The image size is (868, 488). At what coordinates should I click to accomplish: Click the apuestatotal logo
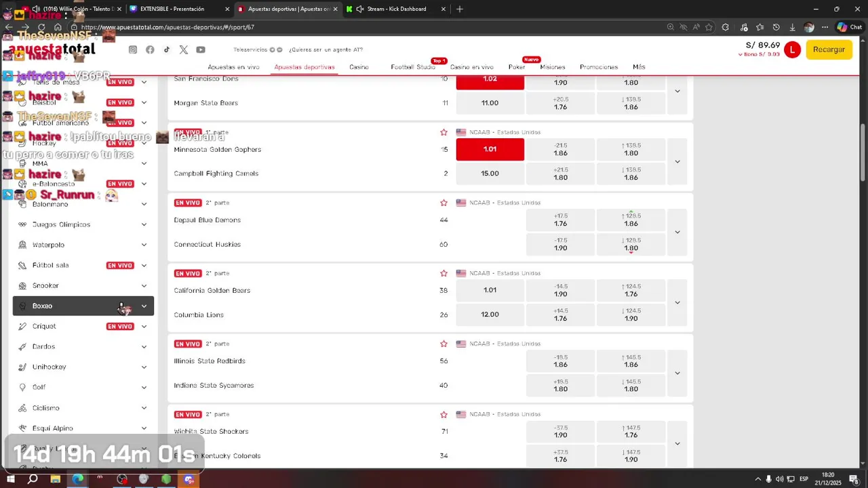click(x=52, y=49)
